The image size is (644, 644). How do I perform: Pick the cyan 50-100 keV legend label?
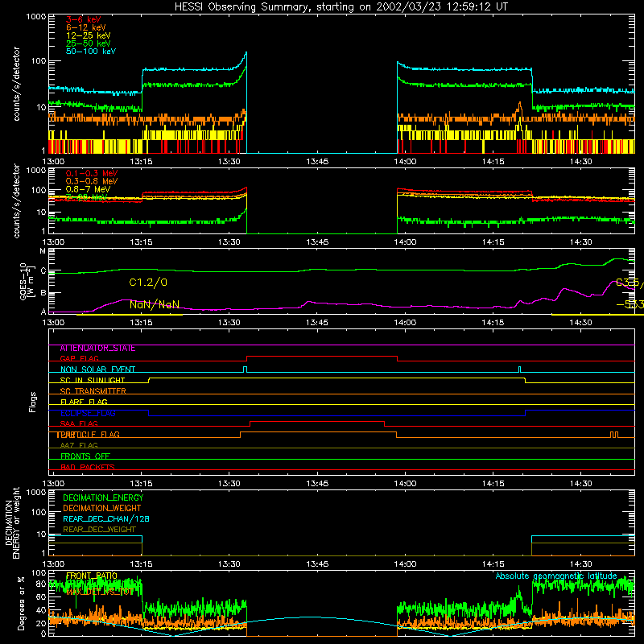click(x=91, y=52)
